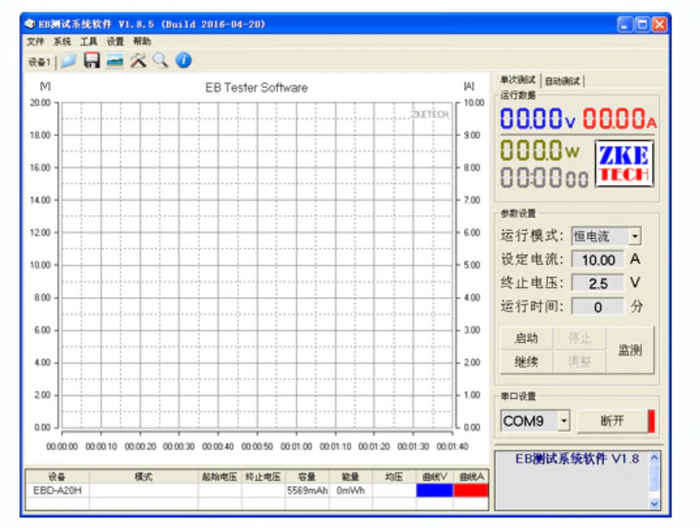Viewport: 700px width, 528px height.
Task: Open the 设置 menu
Action: click(x=115, y=42)
